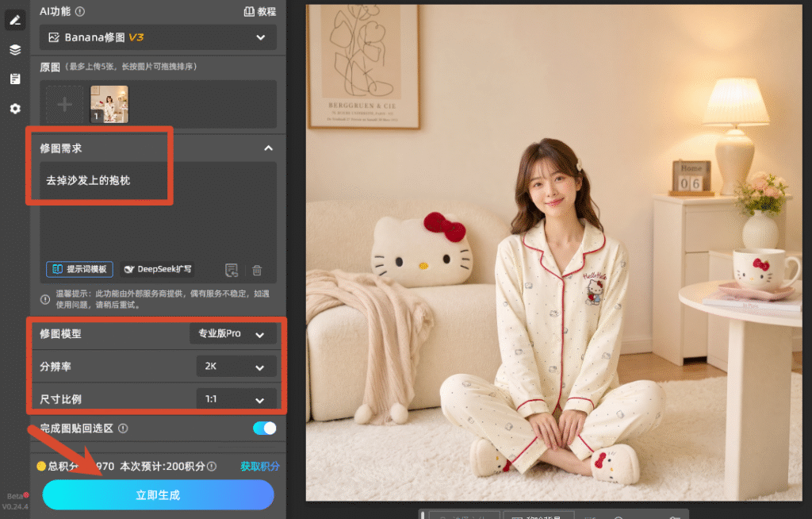
Task: Select the pencil edit icon in sidebar
Action: pyautogui.click(x=15, y=20)
